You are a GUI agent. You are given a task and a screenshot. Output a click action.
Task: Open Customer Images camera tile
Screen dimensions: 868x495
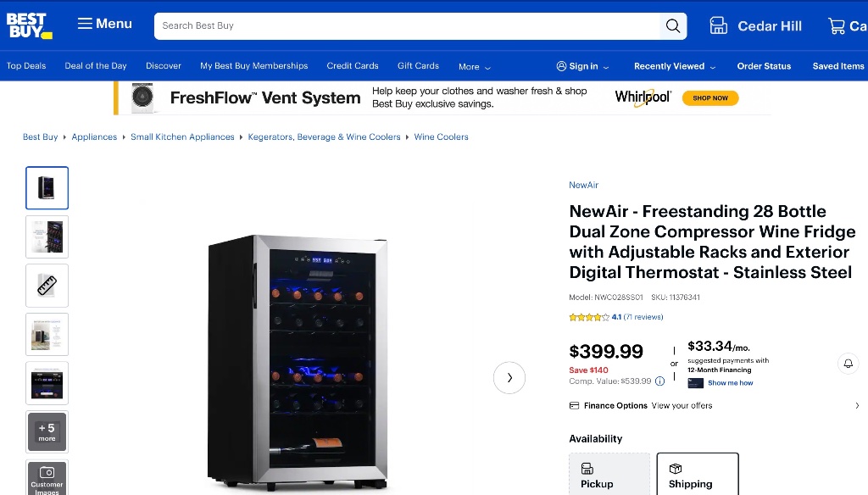47,478
